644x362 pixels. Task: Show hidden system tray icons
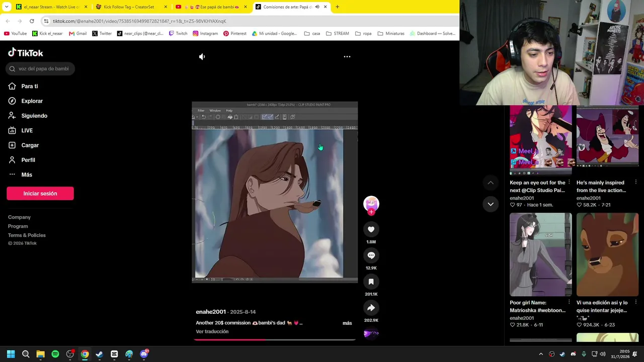[x=541, y=354]
